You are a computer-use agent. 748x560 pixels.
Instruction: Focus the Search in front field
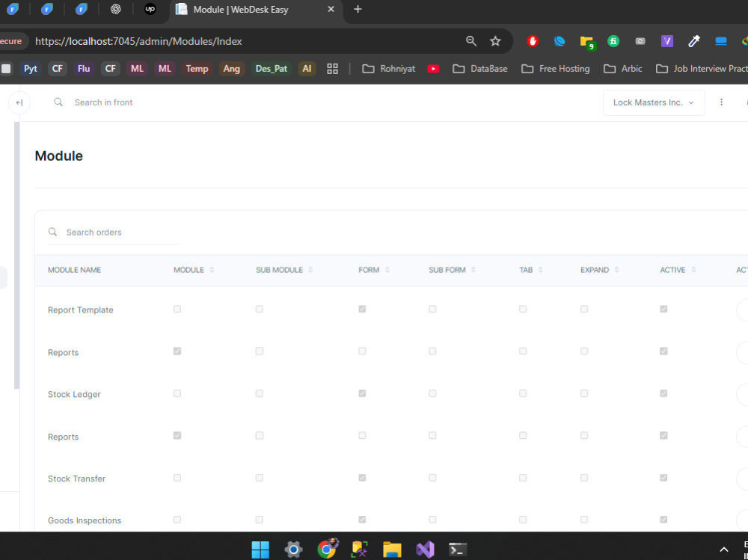tap(103, 102)
